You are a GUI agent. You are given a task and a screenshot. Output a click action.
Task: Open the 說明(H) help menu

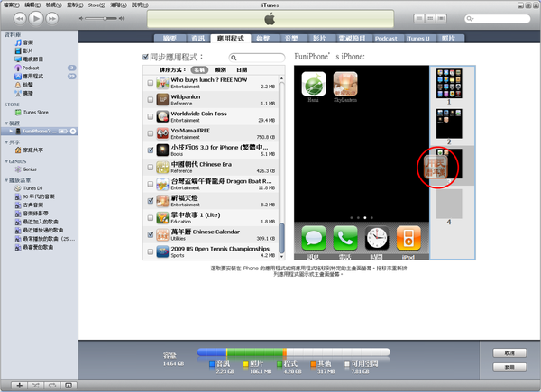coord(140,5)
